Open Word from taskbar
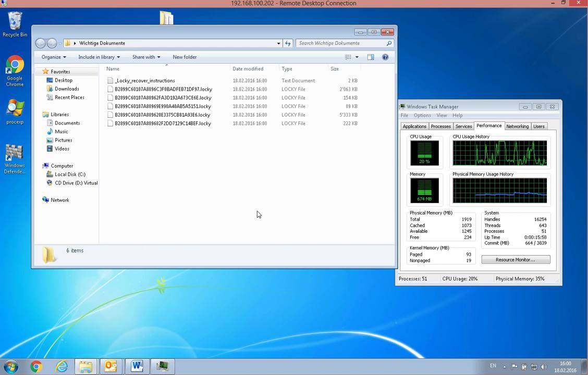Image resolution: width=588 pixels, height=375 pixels. pos(137,366)
